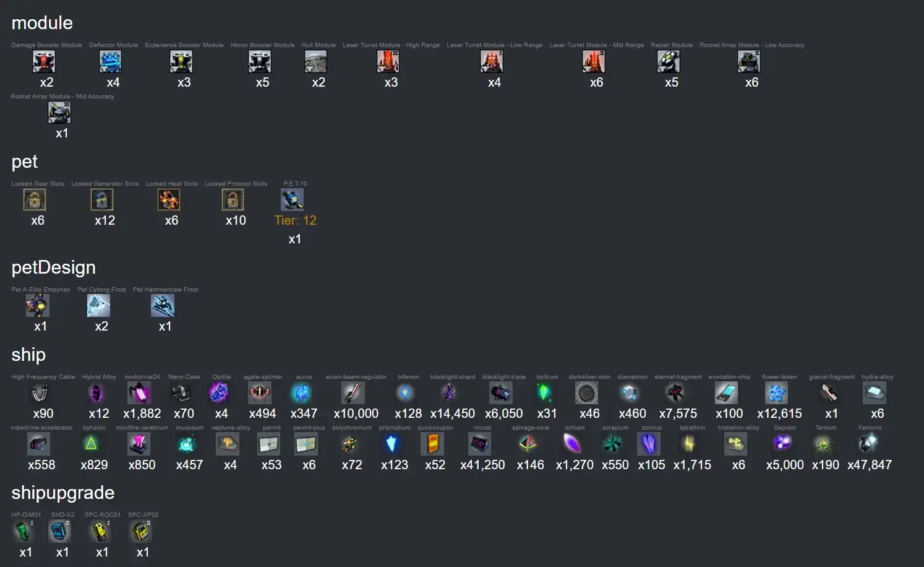Select the HP-DIM01 ship upgrade icon
The width and height of the screenshot is (924, 567).
[x=23, y=531]
